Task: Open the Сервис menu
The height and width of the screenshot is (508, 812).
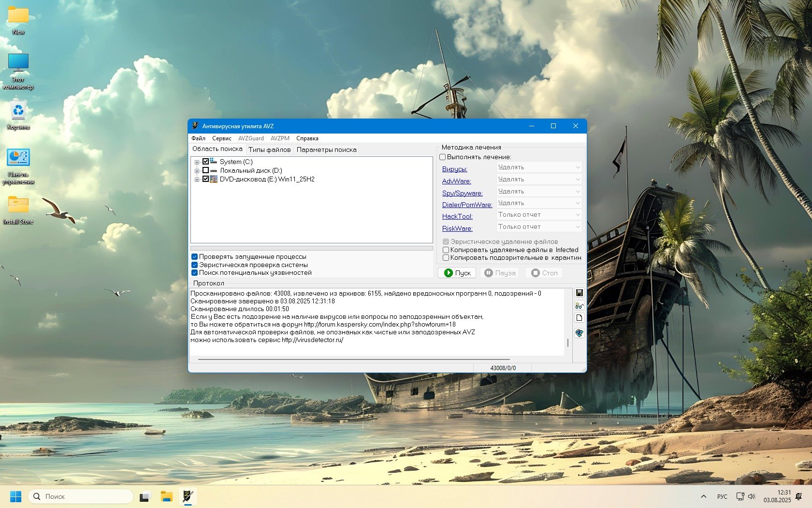Action: pyautogui.click(x=221, y=138)
